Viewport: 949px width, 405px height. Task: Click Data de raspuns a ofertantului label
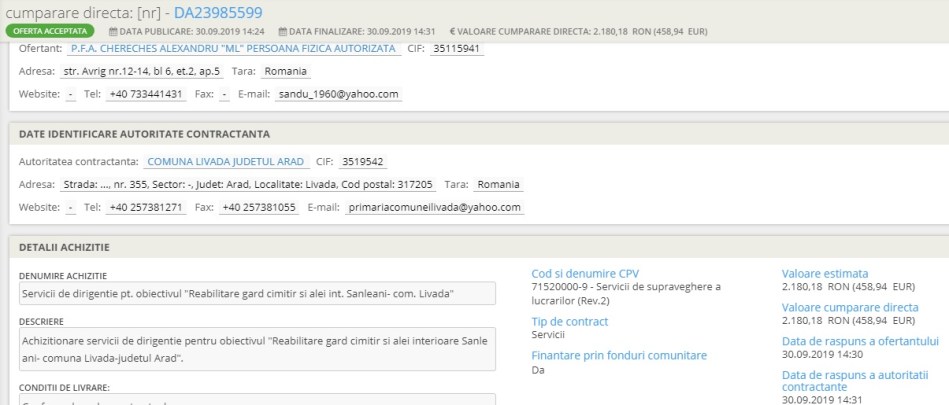(x=860, y=340)
